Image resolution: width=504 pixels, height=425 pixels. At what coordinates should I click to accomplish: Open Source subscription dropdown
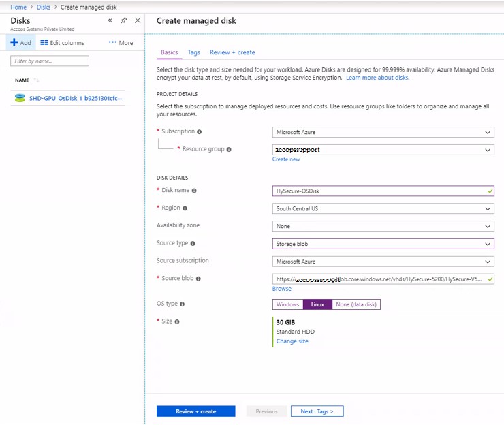383,262
